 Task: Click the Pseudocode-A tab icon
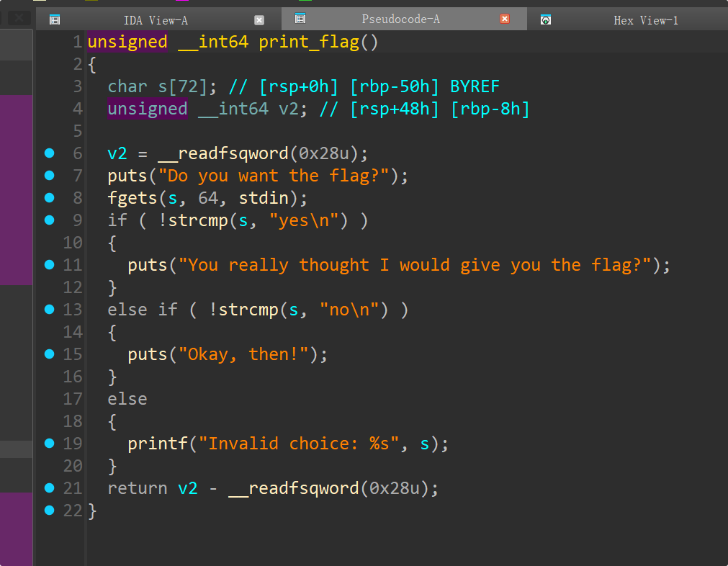pos(300,19)
